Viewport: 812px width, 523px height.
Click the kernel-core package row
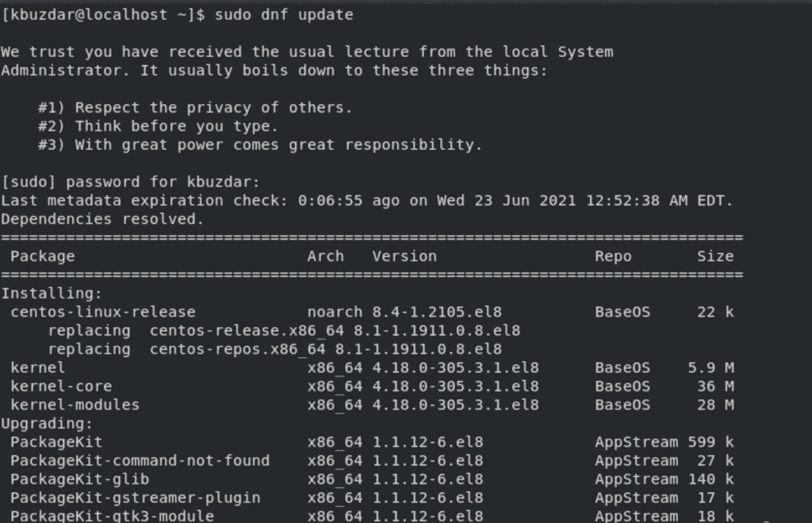pyautogui.click(x=372, y=386)
